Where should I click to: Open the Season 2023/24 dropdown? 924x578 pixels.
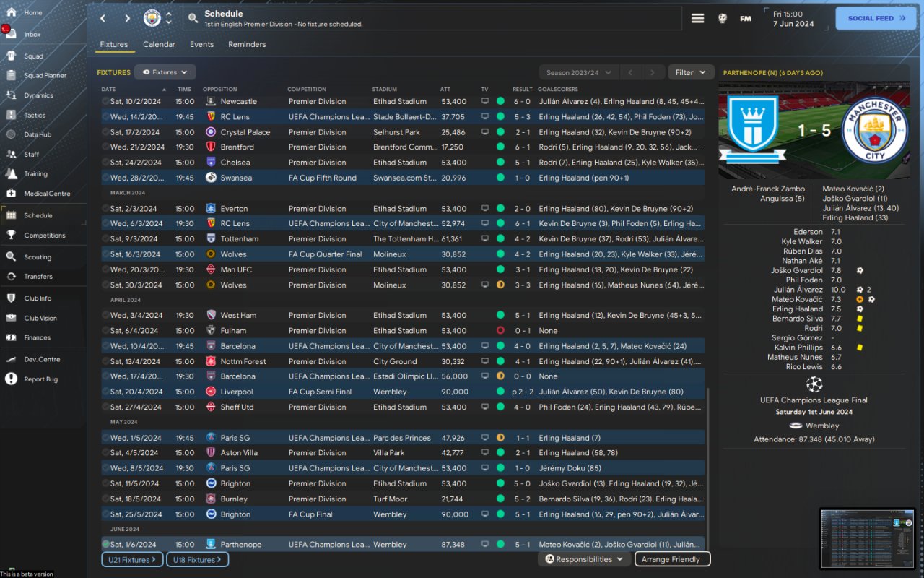580,72
